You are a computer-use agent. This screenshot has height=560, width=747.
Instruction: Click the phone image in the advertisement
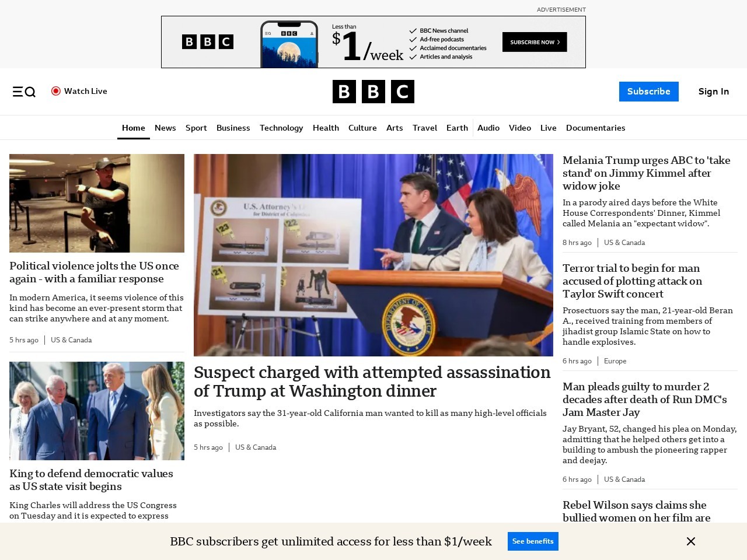click(289, 44)
